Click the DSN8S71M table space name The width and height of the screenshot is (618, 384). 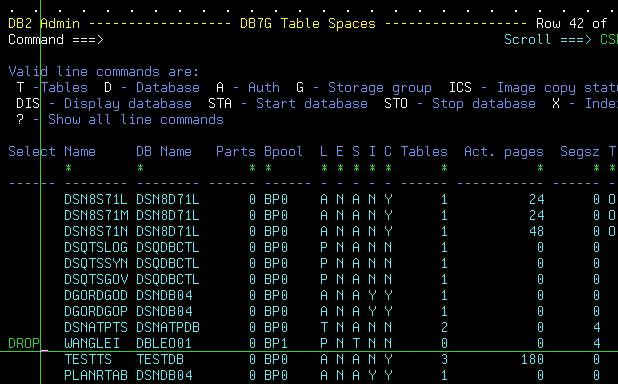pyautogui.click(x=96, y=216)
